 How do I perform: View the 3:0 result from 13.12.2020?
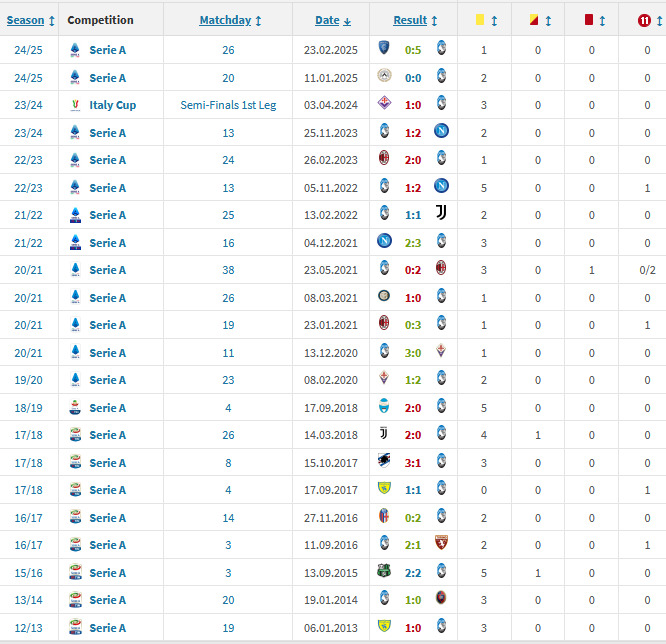pos(413,353)
